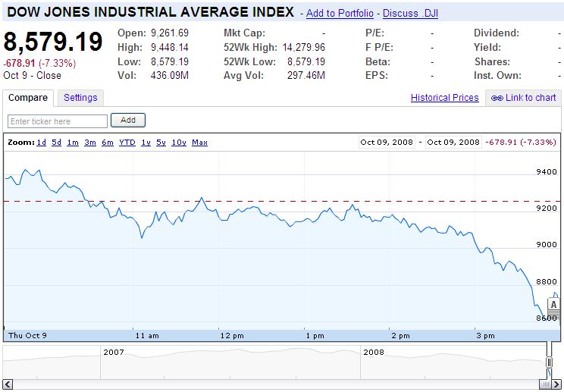This screenshot has width=564, height=392.
Task: Set chart zoom to 5y
Action: coord(161,143)
